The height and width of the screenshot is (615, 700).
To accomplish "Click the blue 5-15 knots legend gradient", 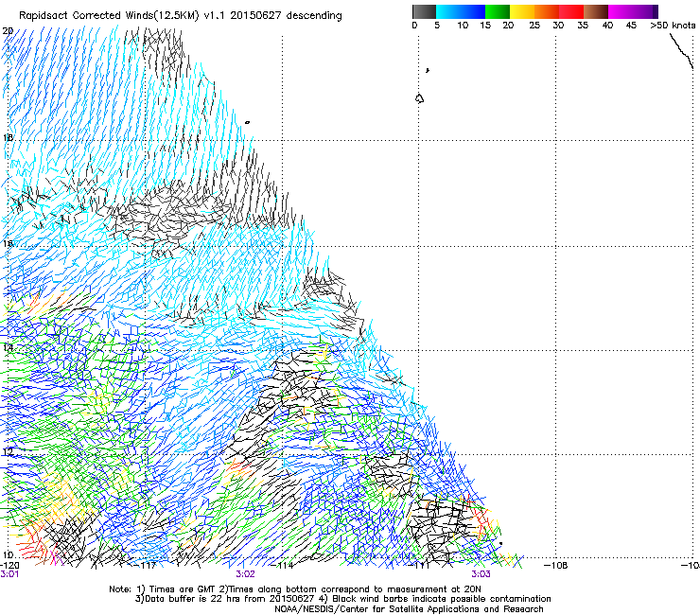I will pyautogui.click(x=461, y=11).
